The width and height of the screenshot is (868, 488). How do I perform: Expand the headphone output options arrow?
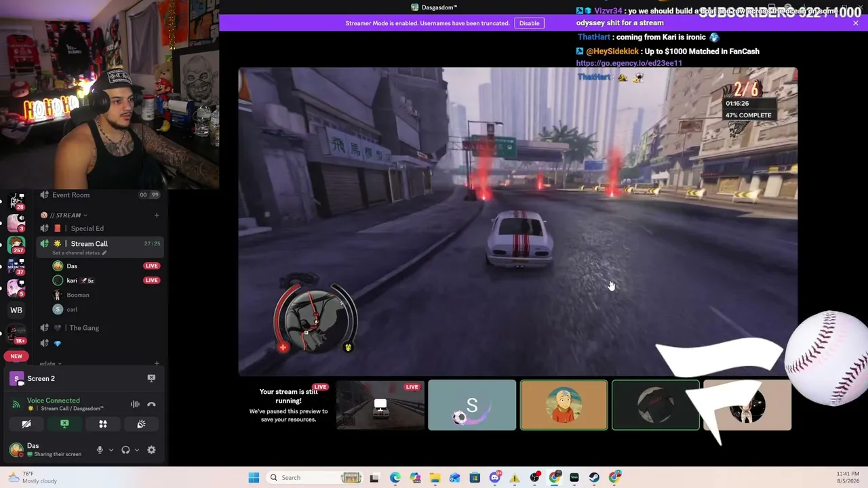pos(136,450)
